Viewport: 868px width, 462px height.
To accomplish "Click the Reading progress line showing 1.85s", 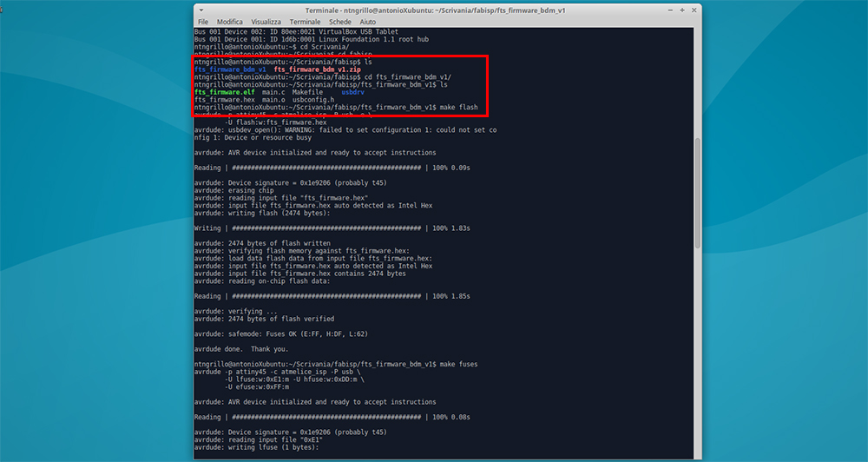I will [332, 296].
